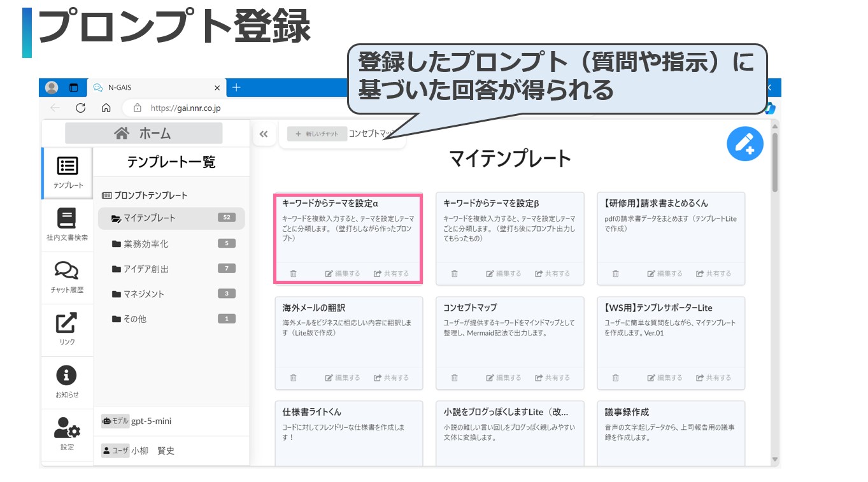
Task: Collapse sidebar with double chevron button
Action: coord(264,134)
